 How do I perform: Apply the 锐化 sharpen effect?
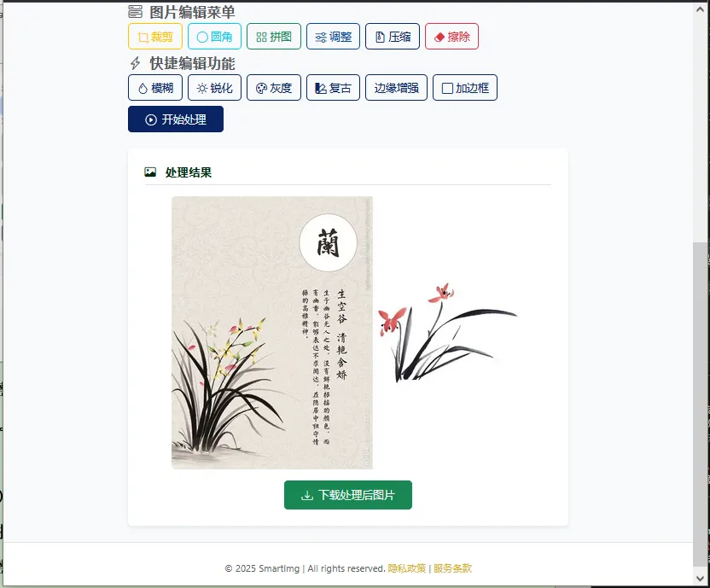point(214,87)
